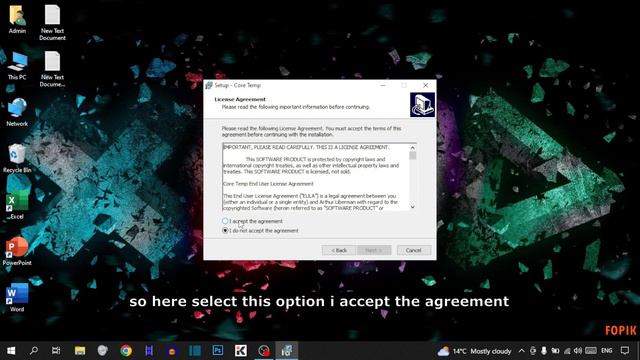Click the disabled Next button

pos(374,250)
